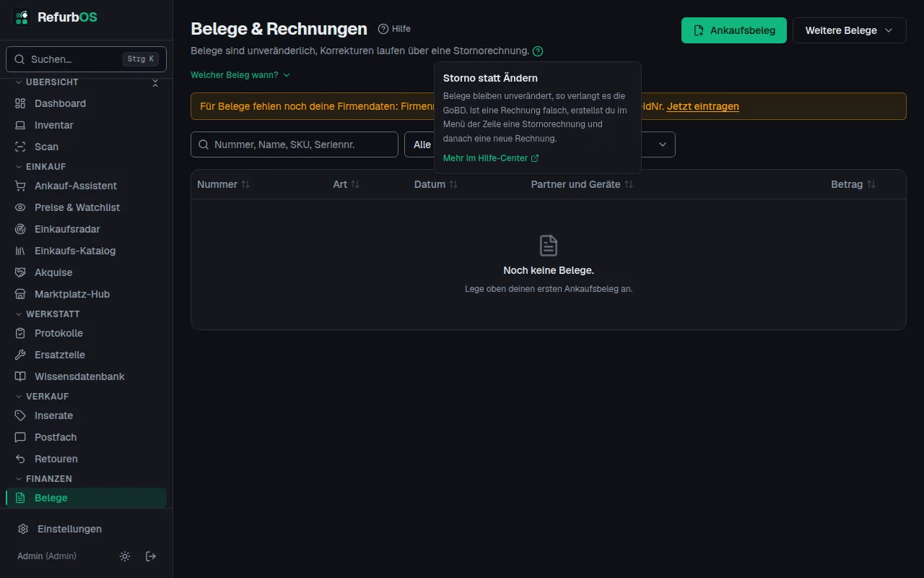
Task: Open Scan via its scanner icon
Action: pos(20,147)
